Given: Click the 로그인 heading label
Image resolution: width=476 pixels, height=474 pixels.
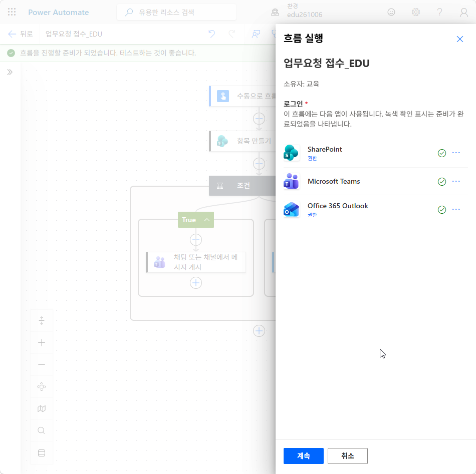Looking at the screenshot, I should (x=293, y=104).
